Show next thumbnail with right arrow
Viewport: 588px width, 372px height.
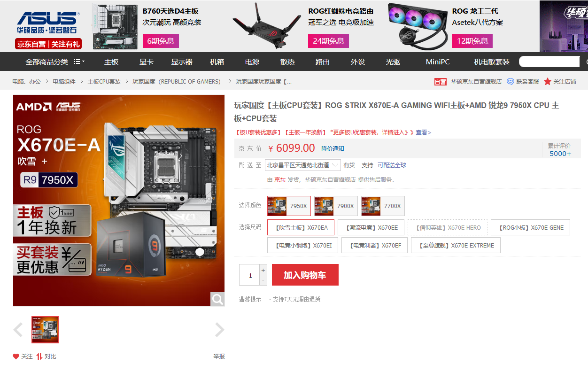point(219,330)
